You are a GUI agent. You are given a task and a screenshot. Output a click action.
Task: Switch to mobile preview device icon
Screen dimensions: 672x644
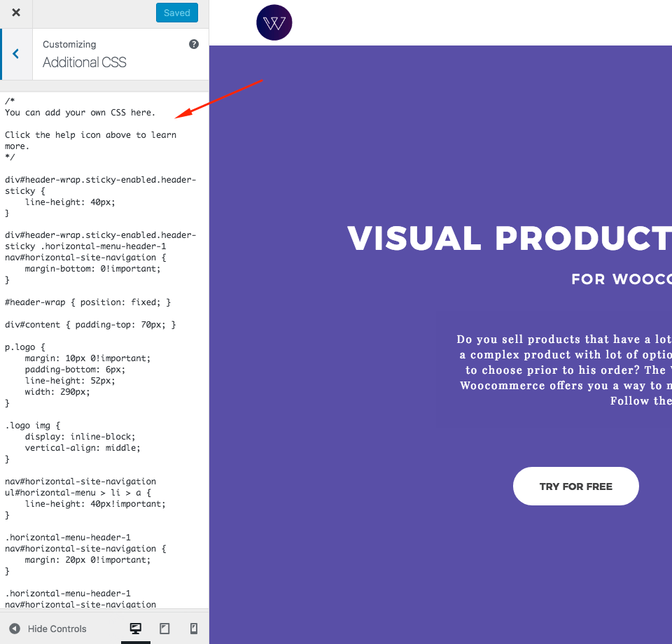[194, 629]
